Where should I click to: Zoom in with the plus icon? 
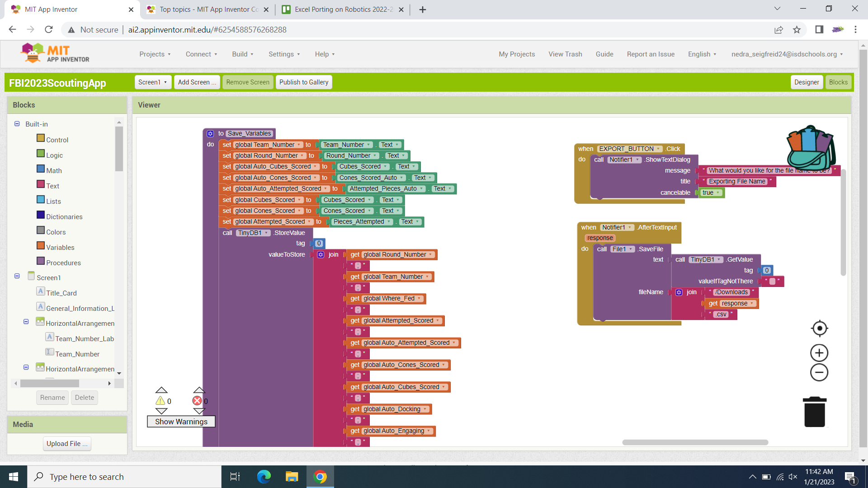819,353
